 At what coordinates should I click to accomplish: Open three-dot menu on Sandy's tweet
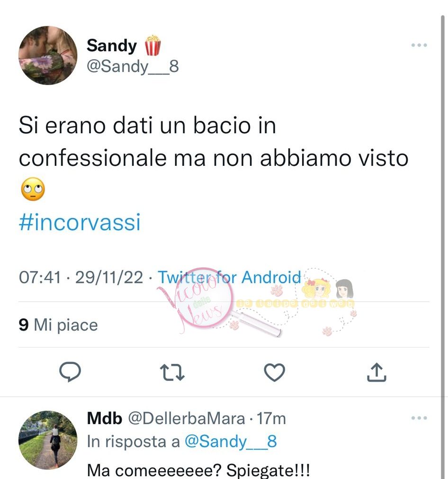pyautogui.click(x=419, y=45)
